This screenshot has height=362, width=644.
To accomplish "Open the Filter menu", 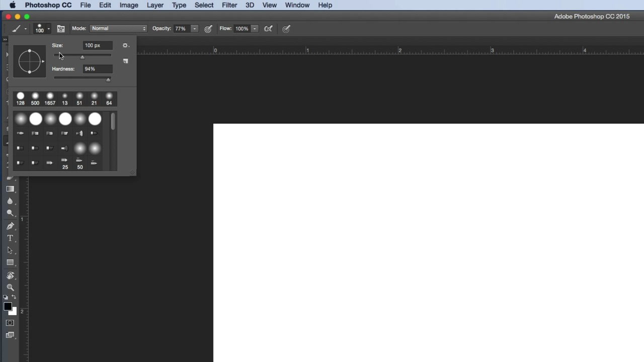I will click(229, 5).
